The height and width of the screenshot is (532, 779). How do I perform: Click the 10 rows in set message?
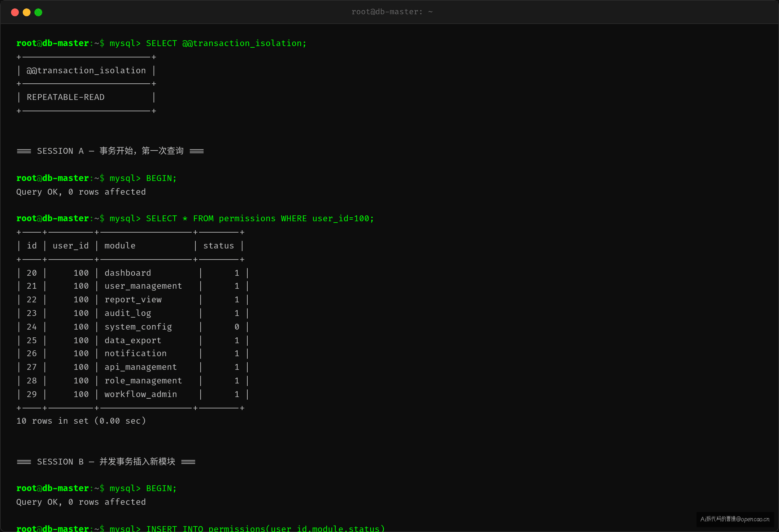pos(81,421)
